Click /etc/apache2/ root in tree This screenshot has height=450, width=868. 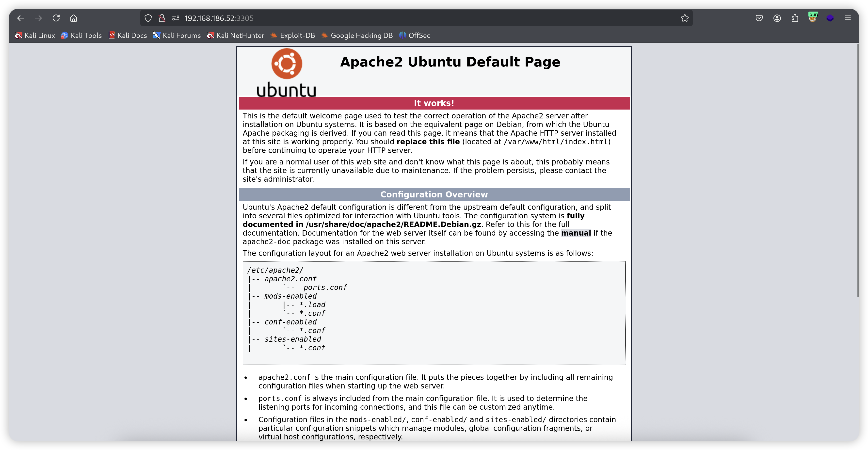click(x=275, y=270)
